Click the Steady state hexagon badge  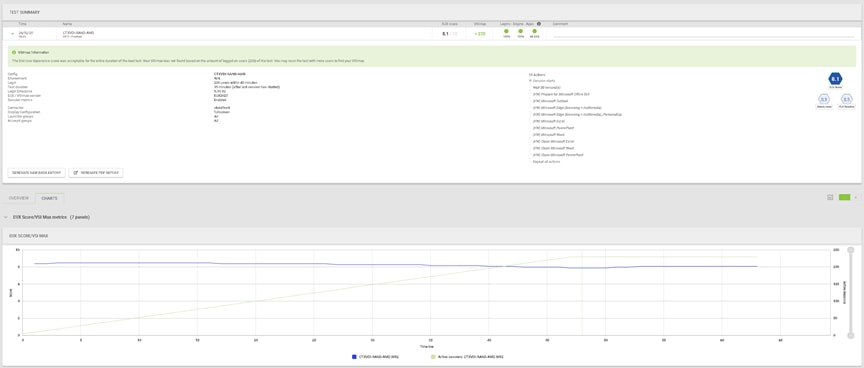(823, 100)
